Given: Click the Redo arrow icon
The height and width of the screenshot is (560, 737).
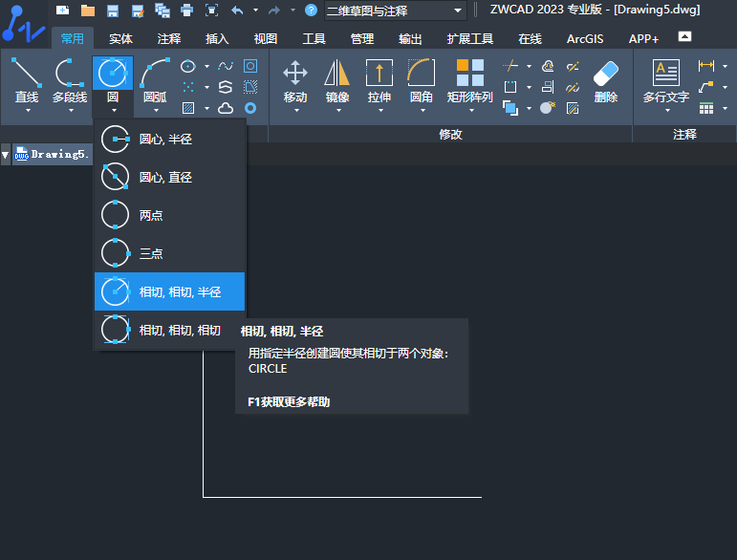Looking at the screenshot, I should coord(274,10).
